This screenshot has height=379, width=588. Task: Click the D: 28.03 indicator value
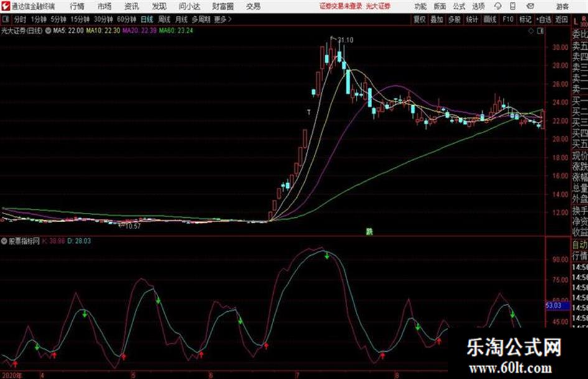pos(79,241)
